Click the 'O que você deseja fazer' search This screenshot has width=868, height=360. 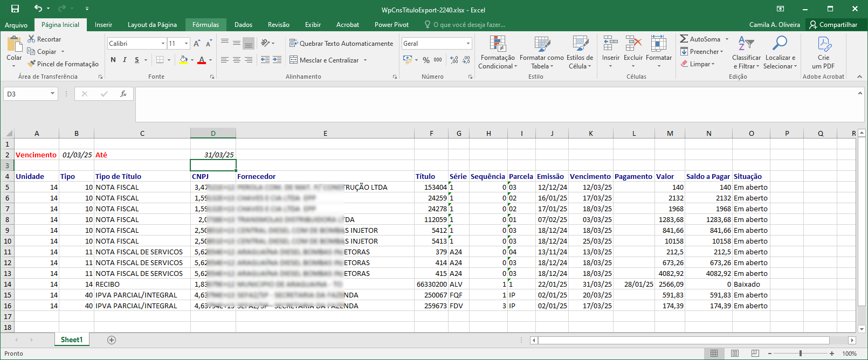465,25
